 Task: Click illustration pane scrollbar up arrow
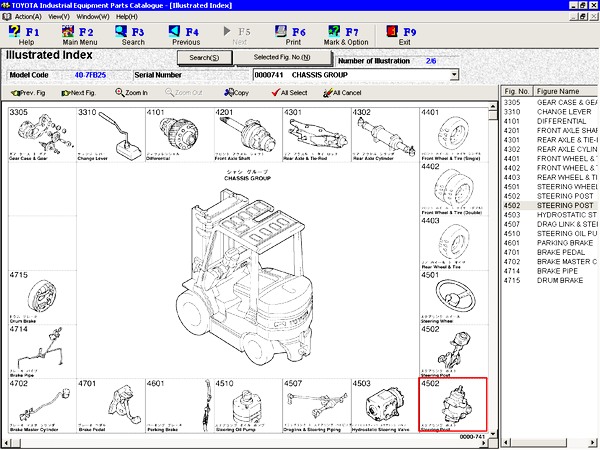coord(493,106)
